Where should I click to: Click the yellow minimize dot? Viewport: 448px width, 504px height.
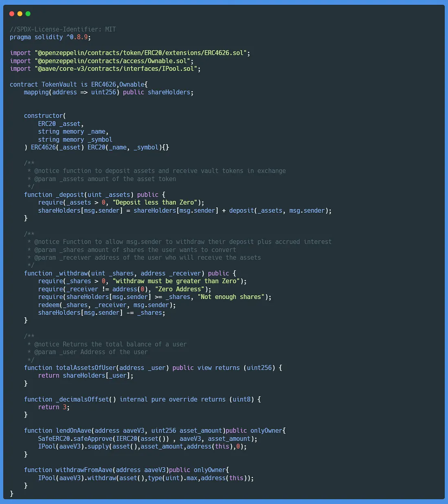click(20, 14)
